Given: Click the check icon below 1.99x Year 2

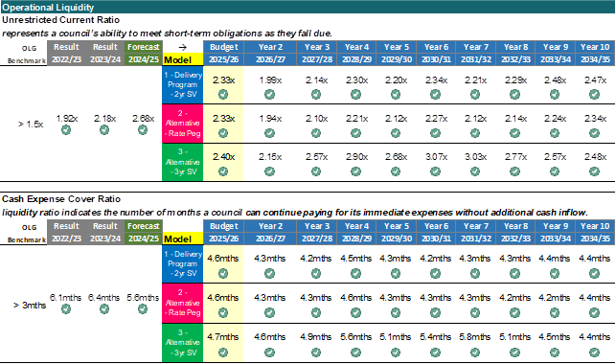Looking at the screenshot, I should [269, 94].
